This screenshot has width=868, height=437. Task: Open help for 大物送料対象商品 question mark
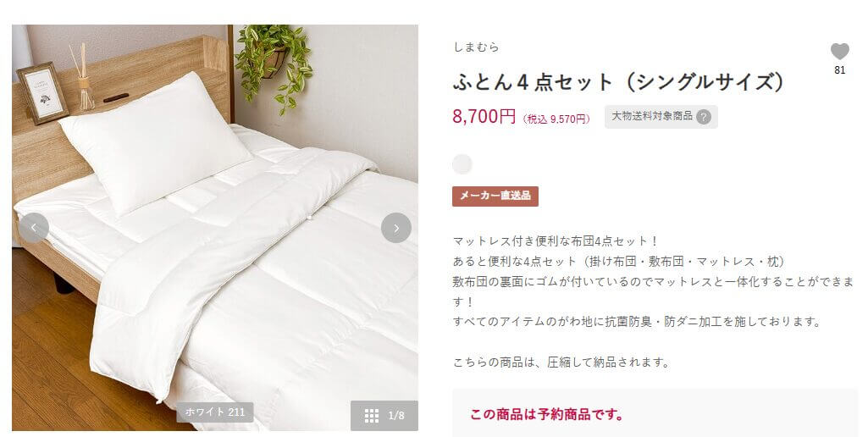(704, 117)
